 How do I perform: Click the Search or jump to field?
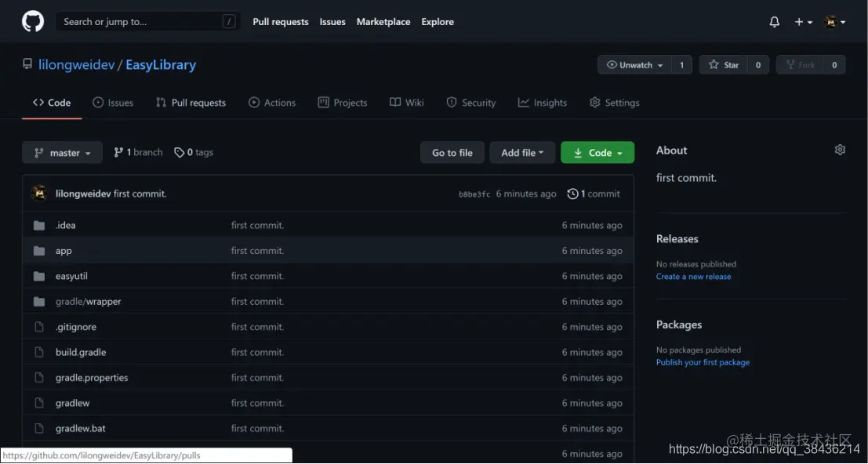(148, 22)
